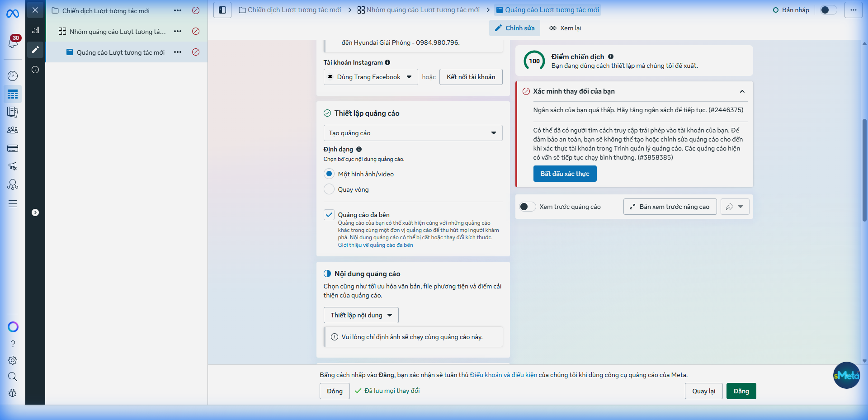Viewport: 868px width, 420px height.
Task: Open the Tạo quảng cáo dropdown
Action: coord(412,133)
